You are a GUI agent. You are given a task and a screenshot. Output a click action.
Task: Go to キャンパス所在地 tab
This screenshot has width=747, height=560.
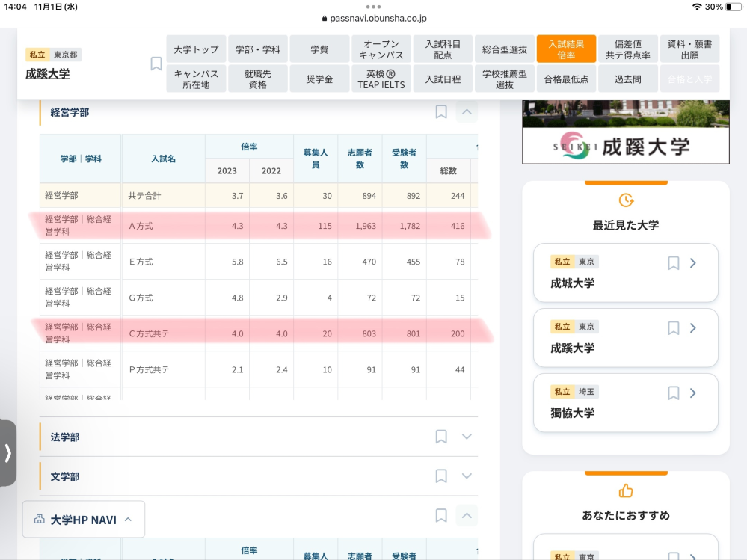tap(196, 79)
